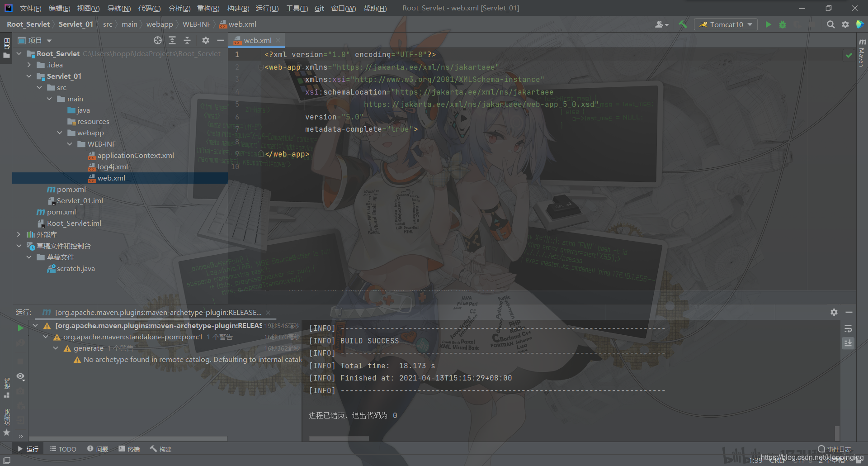Select log4j.xml in project tree
This screenshot has width=868, height=466.
click(113, 166)
